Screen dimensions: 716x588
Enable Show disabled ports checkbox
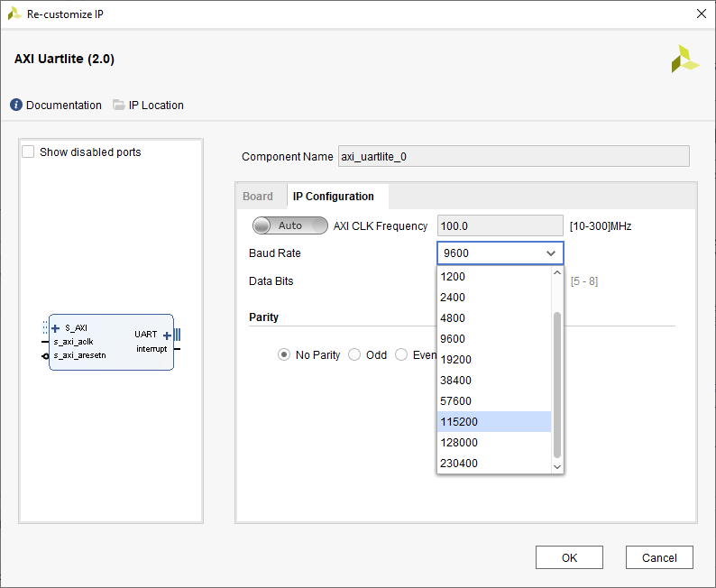pyautogui.click(x=28, y=152)
